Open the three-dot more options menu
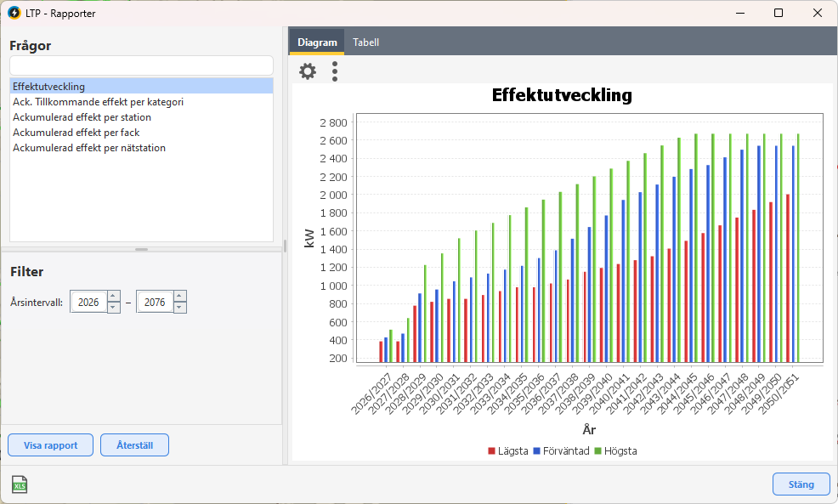838x504 pixels. click(x=335, y=71)
